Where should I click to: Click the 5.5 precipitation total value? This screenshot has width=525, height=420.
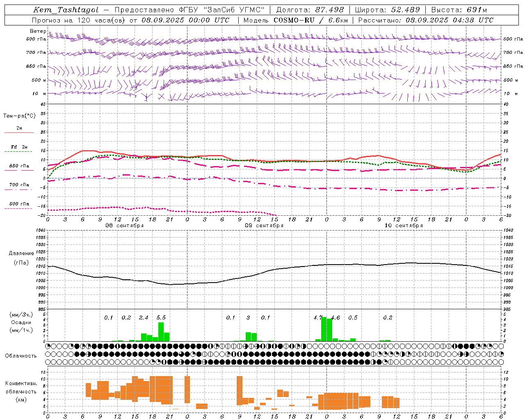click(x=161, y=317)
